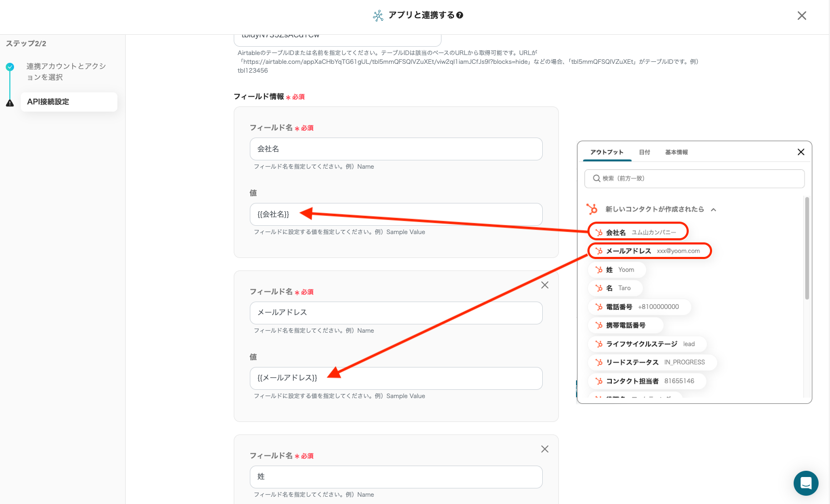Insert the 会社名 output chip
830x504 pixels.
638,232
